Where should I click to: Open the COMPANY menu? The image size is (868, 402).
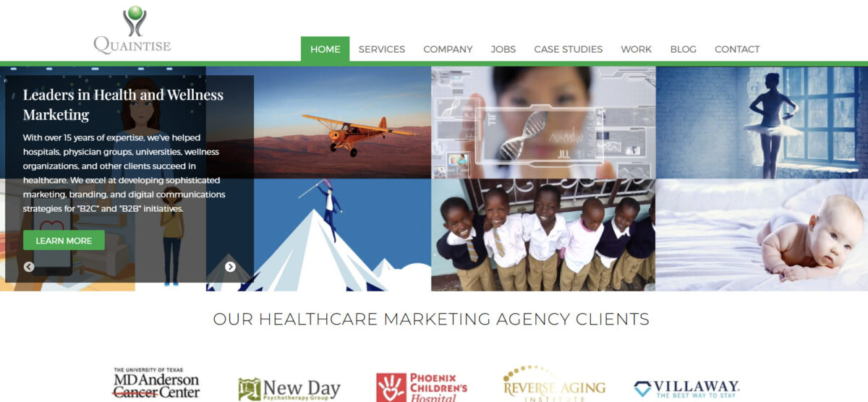(448, 49)
